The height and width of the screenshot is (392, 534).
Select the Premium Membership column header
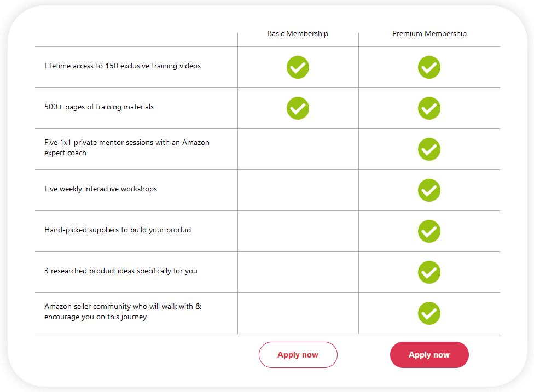tap(429, 33)
